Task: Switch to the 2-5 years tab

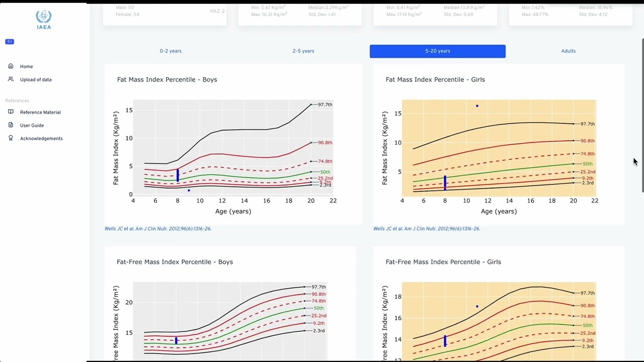Action: click(x=303, y=51)
